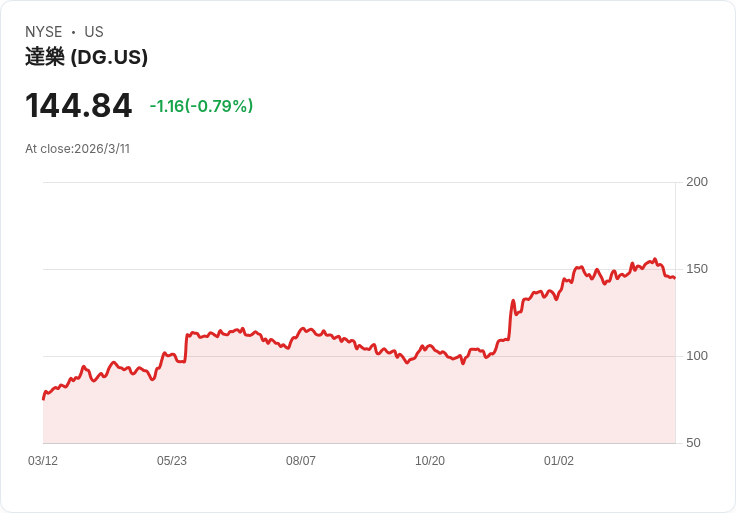Click the -1.16(-0.79%) price change
Screen dimensions: 736x513
(x=201, y=106)
